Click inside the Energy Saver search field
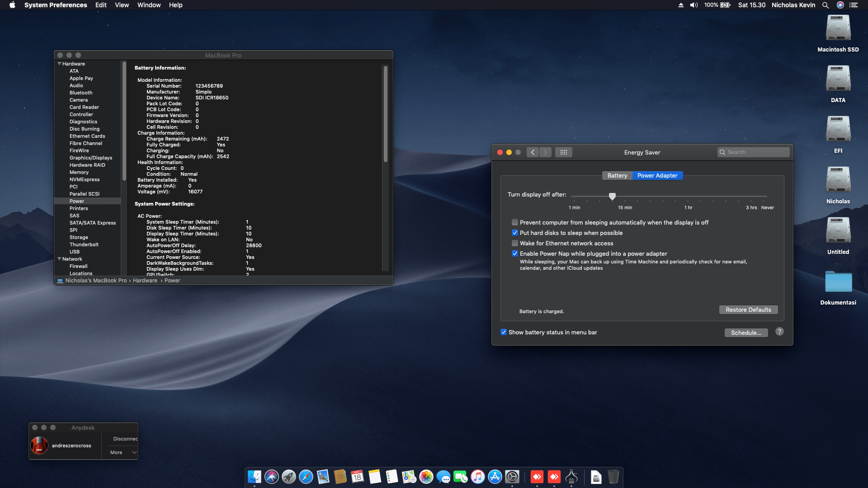868x488 pixels. (x=753, y=152)
